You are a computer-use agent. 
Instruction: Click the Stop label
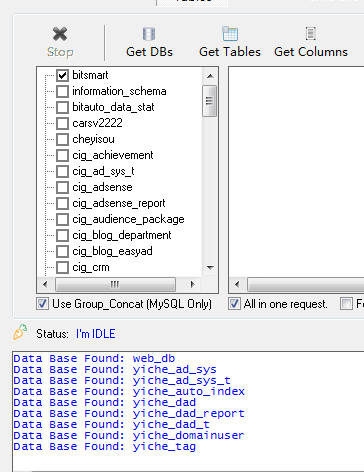(60, 52)
